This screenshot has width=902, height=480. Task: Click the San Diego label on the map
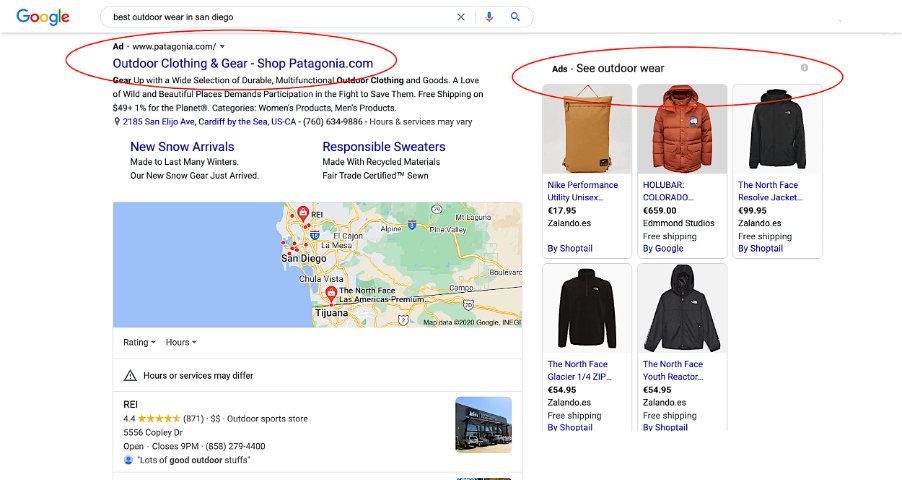[304, 258]
